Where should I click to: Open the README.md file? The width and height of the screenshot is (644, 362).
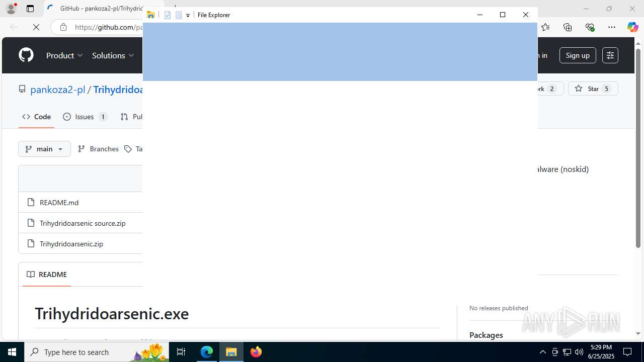click(59, 202)
